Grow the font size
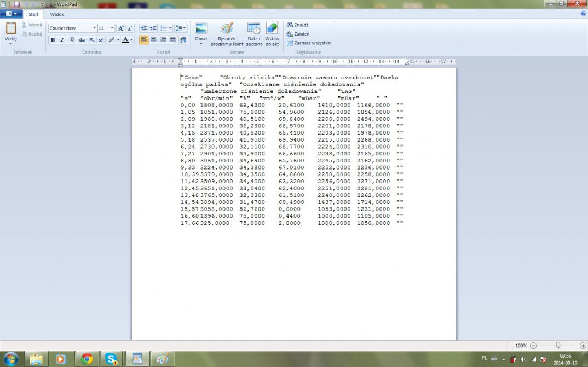The image size is (588, 367). pos(121,28)
